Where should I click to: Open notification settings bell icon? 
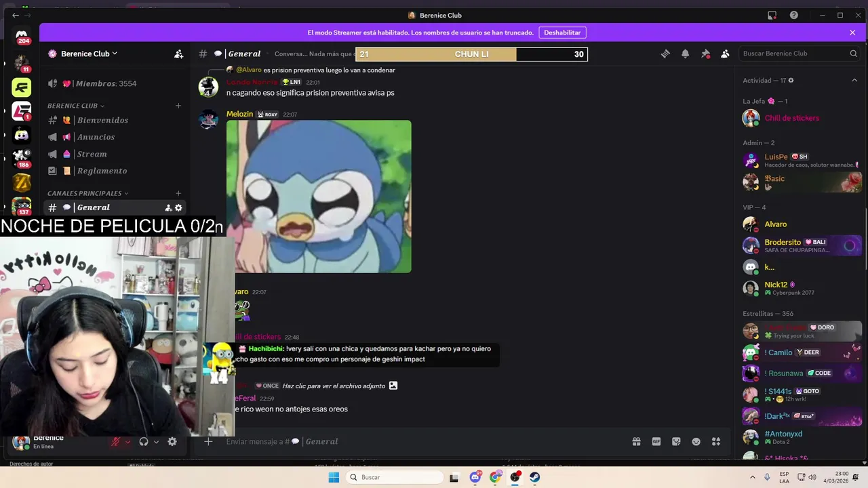tap(686, 54)
